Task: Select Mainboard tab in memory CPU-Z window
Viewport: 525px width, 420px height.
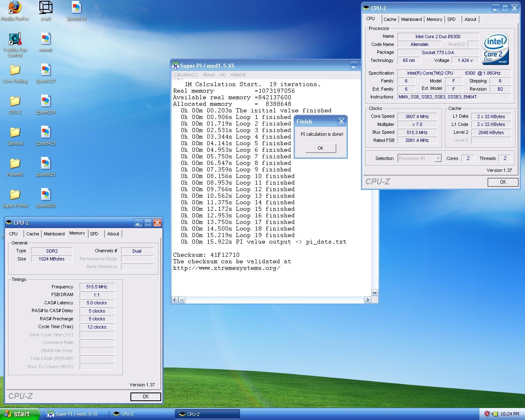Action: pos(54,234)
